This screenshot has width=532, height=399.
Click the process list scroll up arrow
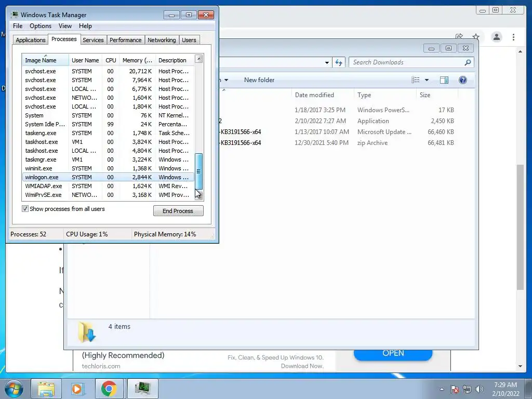pos(199,59)
